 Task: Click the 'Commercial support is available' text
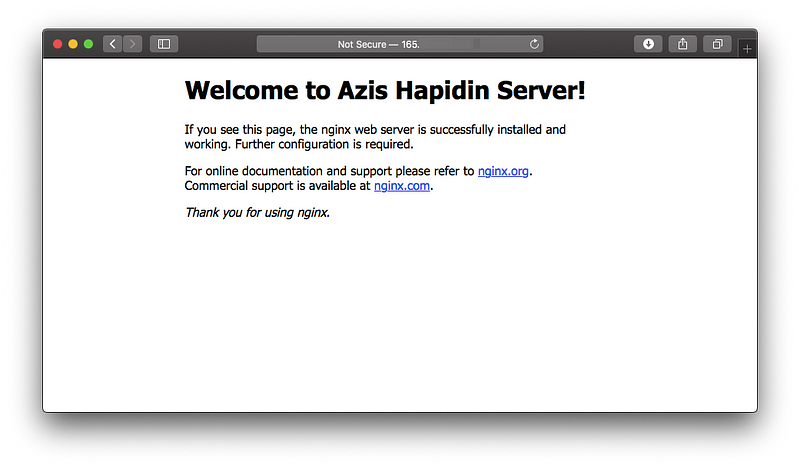(275, 185)
